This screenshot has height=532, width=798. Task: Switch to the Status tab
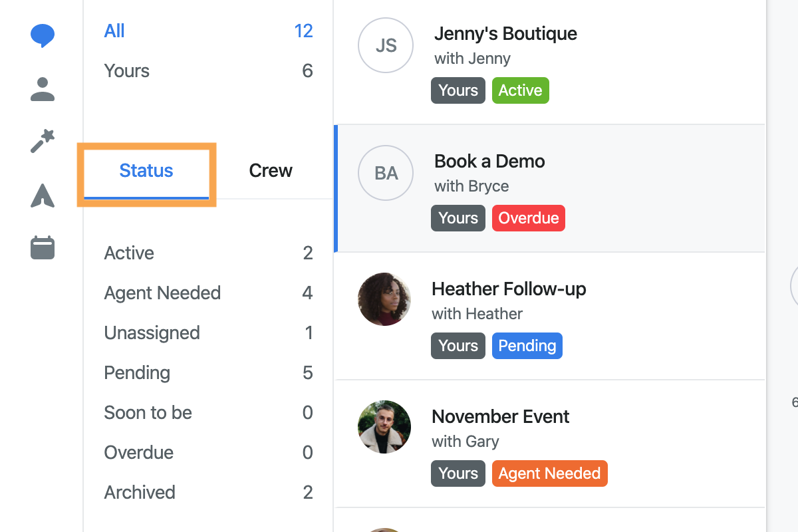click(x=146, y=171)
